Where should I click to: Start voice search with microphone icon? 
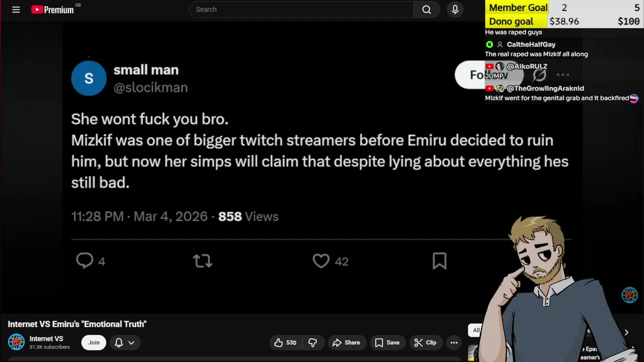[455, 10]
